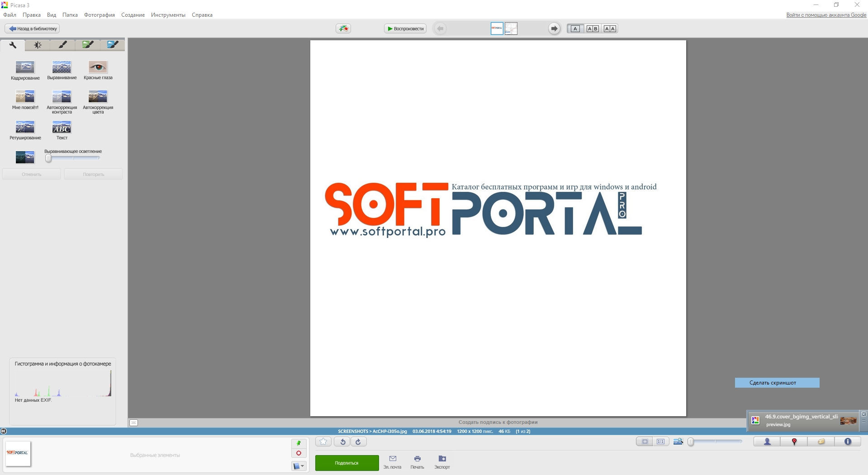Rotate the photo counter-clockwise
This screenshot has width=868, height=475.
342,442
